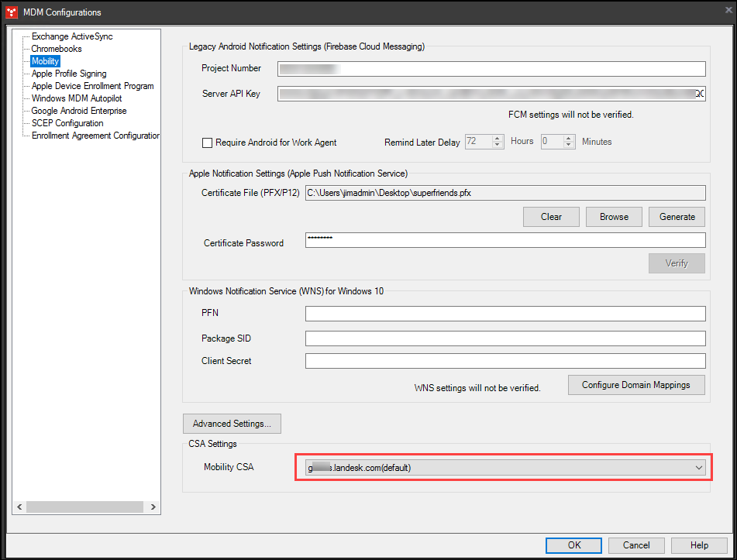Open Advanced Settings dialog
737x560 pixels.
click(232, 424)
